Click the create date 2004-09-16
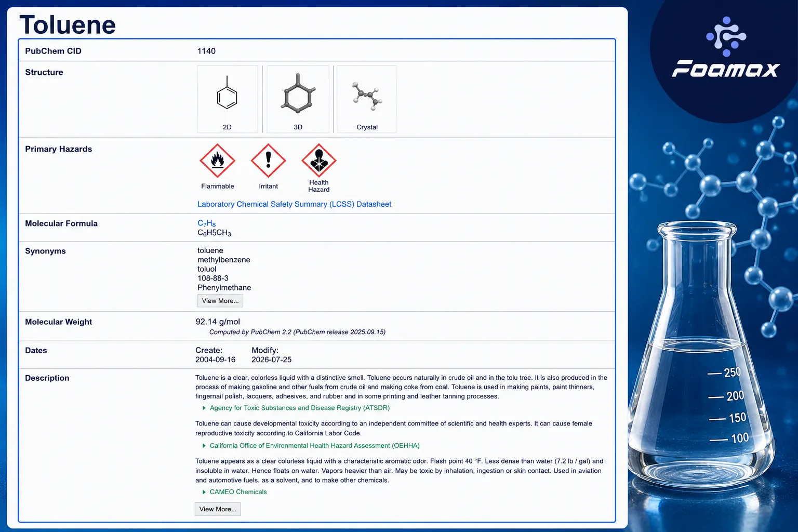The width and height of the screenshot is (798, 532). (x=216, y=360)
